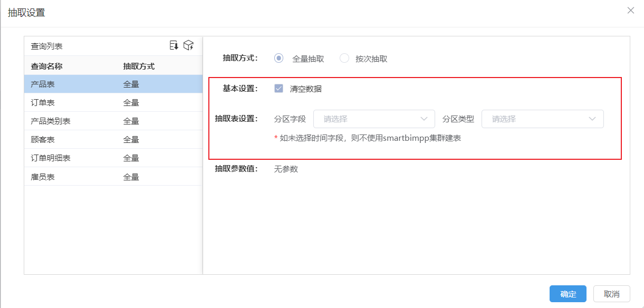Viewport: 644px width, 308px height.
Task: Select the 订单明细表 row
Action: click(113, 158)
